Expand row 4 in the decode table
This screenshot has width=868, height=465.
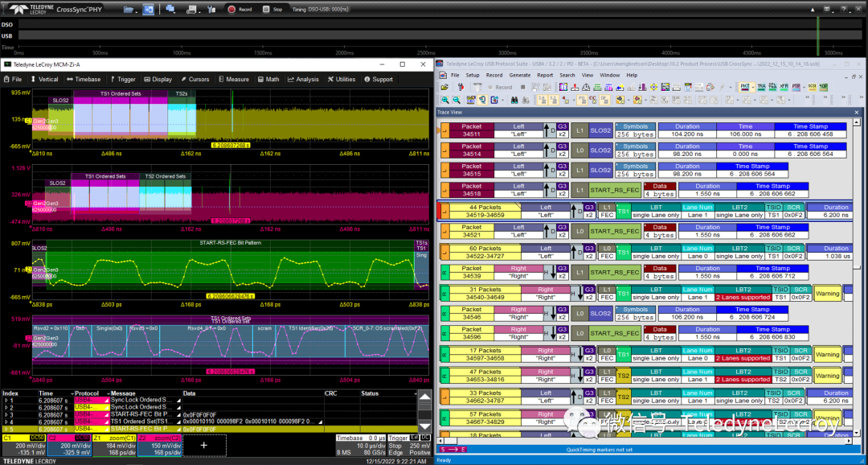6,422
